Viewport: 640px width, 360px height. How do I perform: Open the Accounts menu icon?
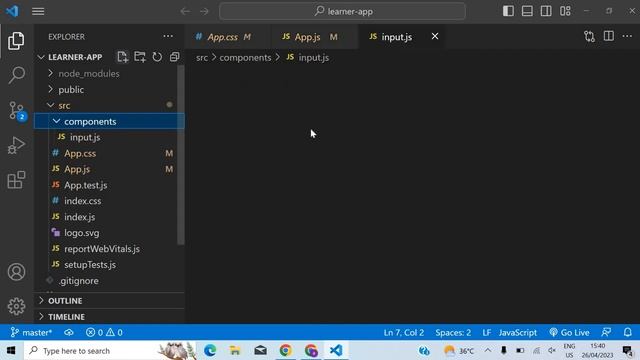[16, 272]
